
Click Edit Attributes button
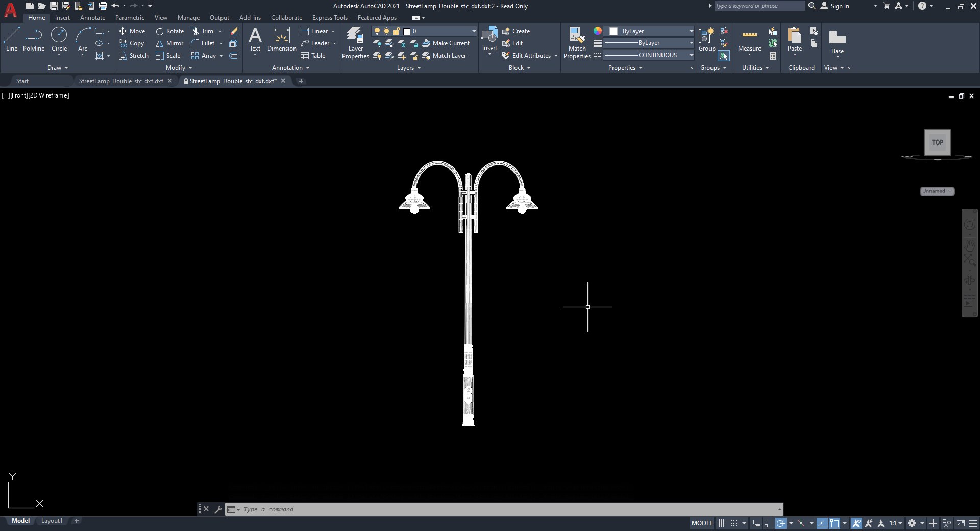[x=527, y=56]
